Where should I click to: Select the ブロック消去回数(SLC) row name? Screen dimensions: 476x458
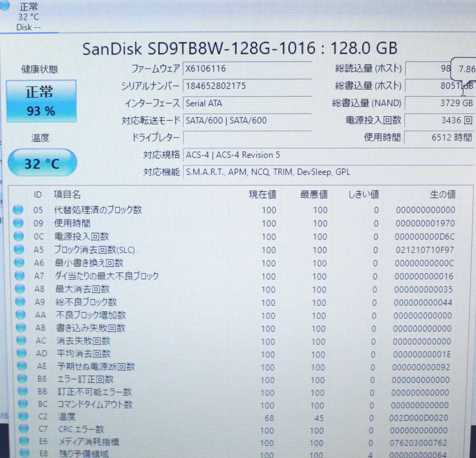coord(95,250)
